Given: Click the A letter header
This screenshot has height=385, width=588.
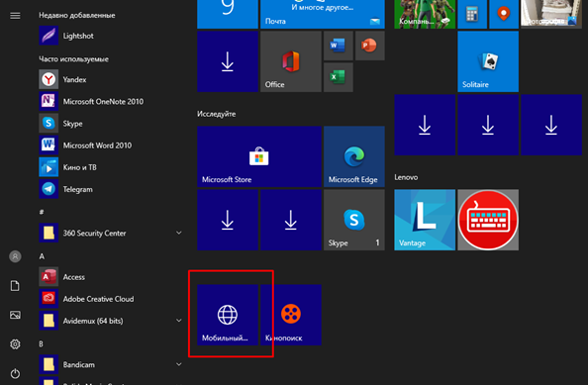Looking at the screenshot, I should coord(42,256).
